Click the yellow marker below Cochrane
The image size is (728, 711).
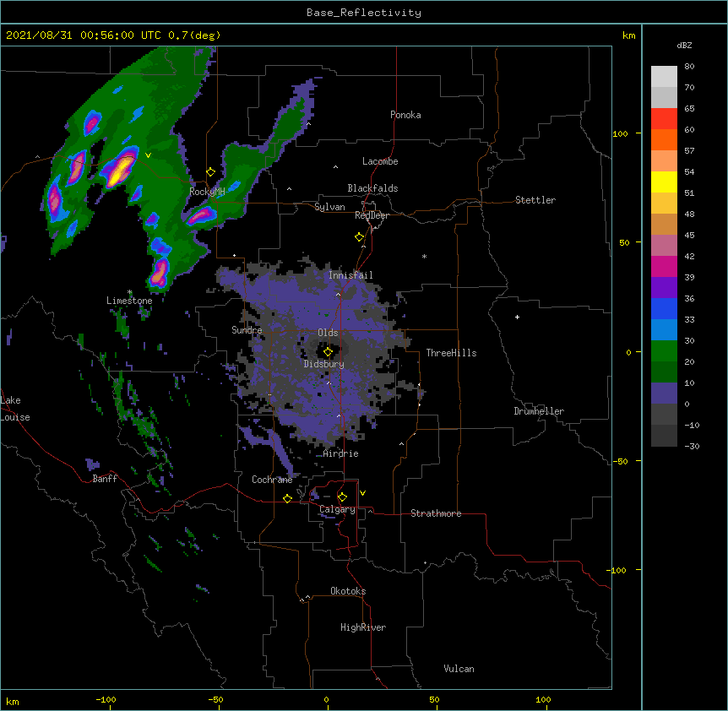[x=287, y=498]
